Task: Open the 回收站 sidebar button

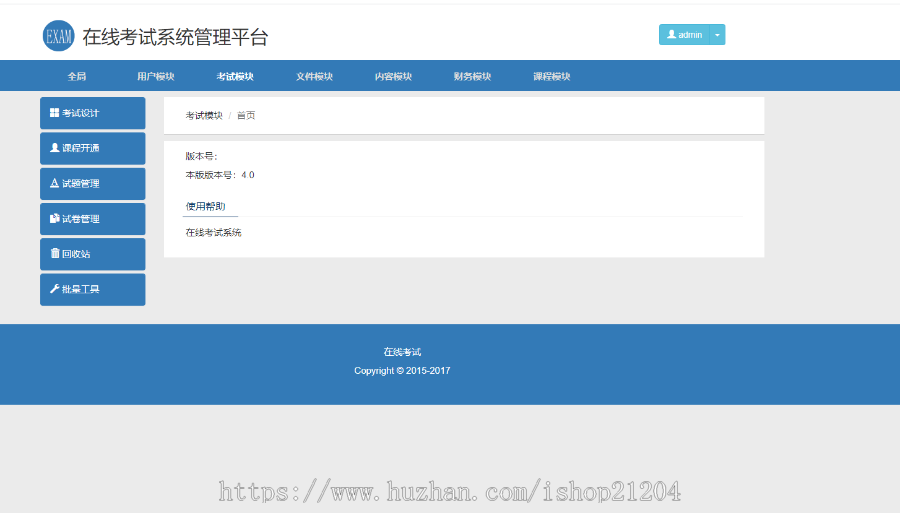Action: (x=92, y=254)
